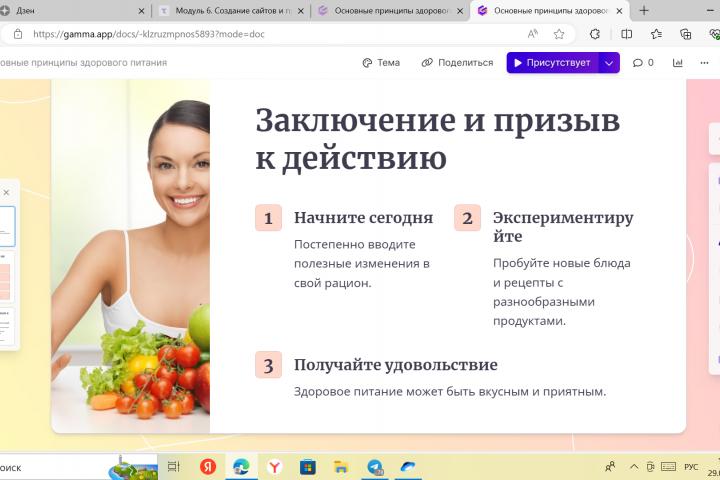Select the woman with vegetables image
The image size is (720, 480).
(130, 256)
